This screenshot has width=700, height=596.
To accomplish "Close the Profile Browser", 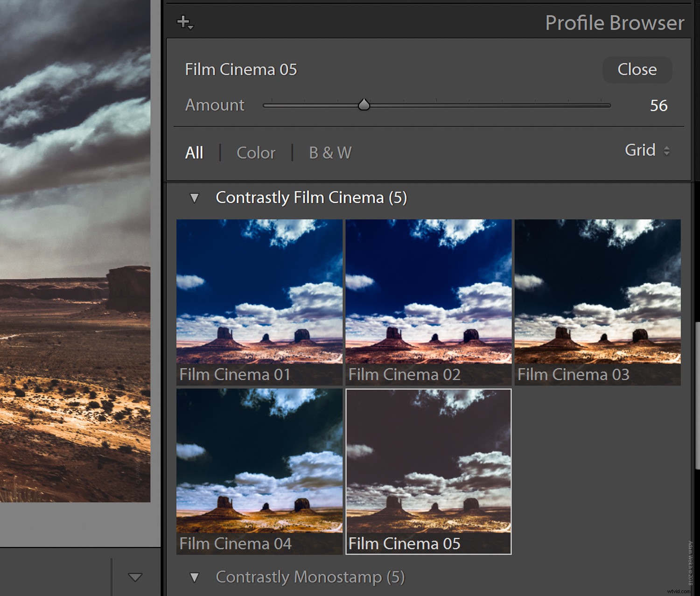I will 637,70.
